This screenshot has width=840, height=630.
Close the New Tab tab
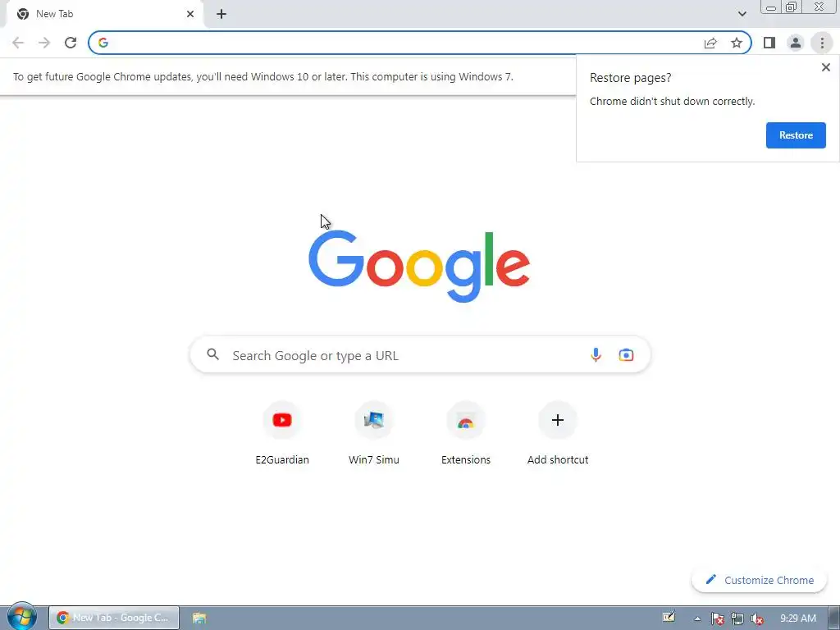190,14
